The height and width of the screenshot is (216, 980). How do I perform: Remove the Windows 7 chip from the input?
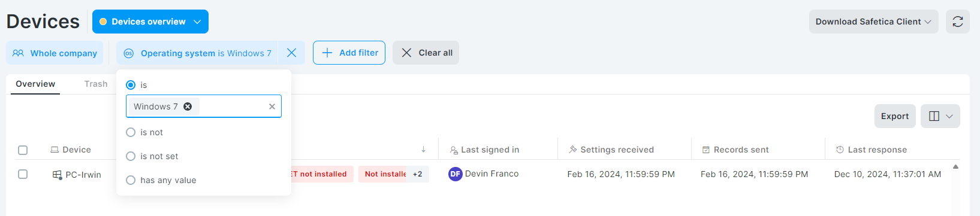point(188,107)
